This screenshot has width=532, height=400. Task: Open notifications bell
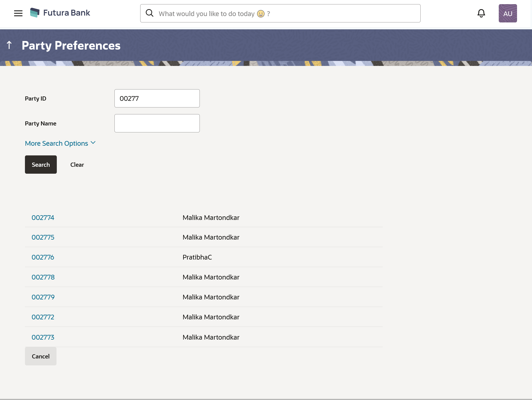point(481,13)
